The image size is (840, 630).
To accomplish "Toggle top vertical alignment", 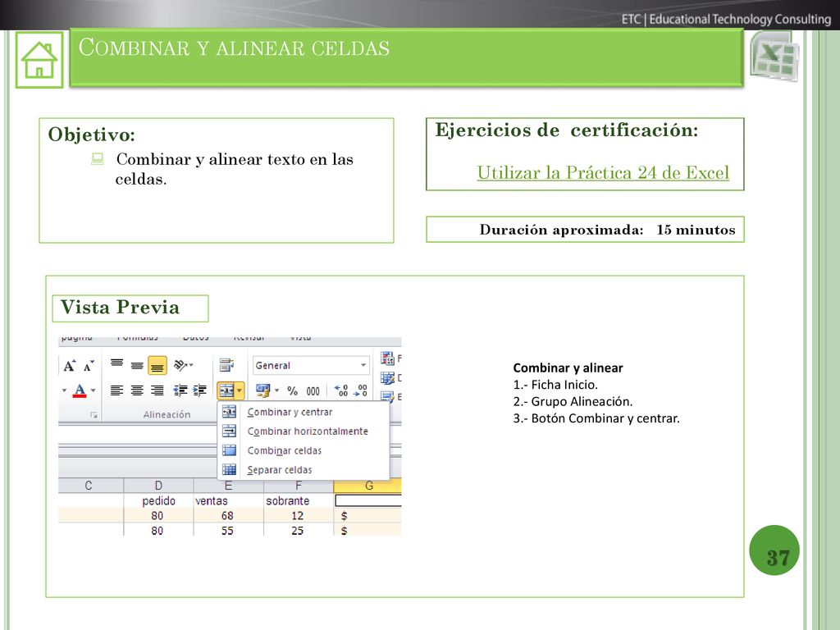I will tap(116, 365).
